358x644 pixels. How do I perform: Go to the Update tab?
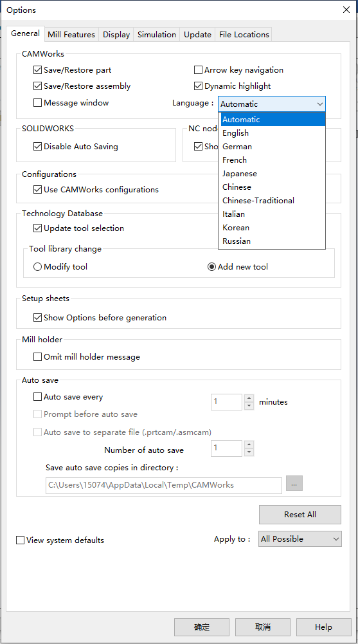click(x=198, y=35)
